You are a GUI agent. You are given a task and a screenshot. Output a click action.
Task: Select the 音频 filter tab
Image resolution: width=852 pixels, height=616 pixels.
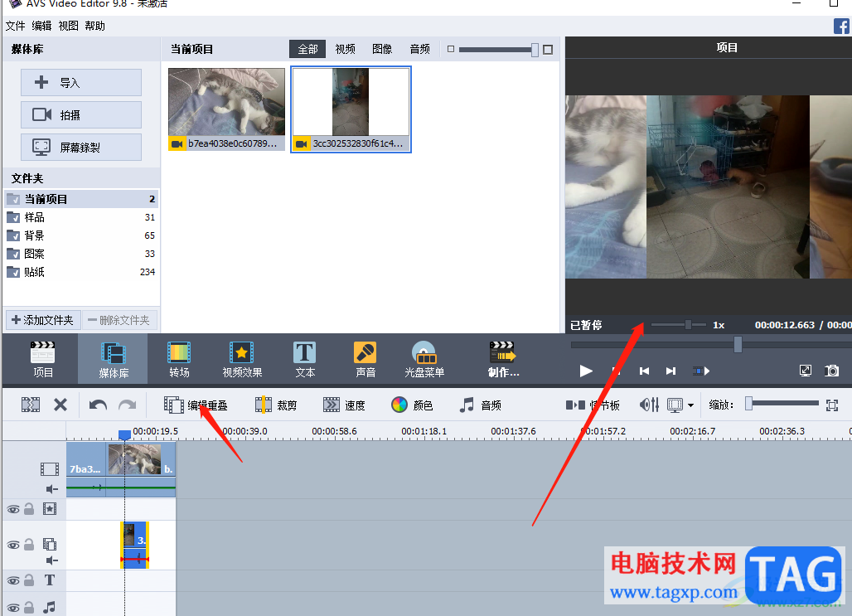pyautogui.click(x=419, y=49)
